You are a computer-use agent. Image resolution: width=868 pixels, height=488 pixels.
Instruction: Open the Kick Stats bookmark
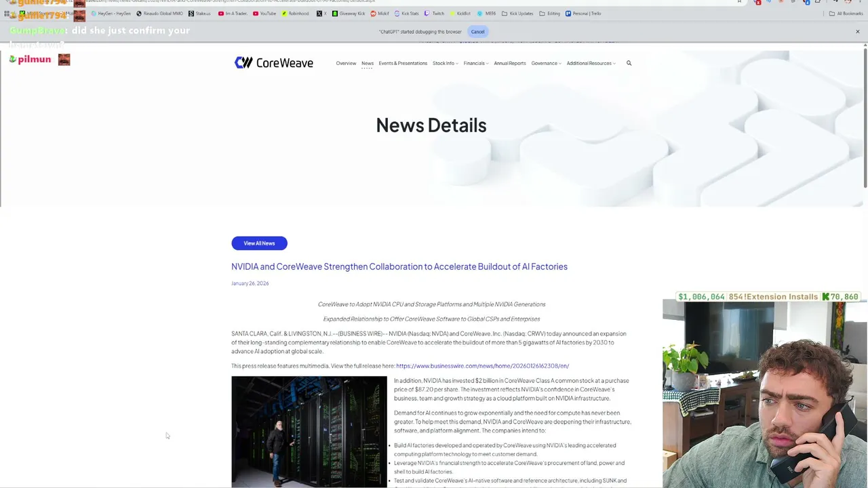(406, 14)
